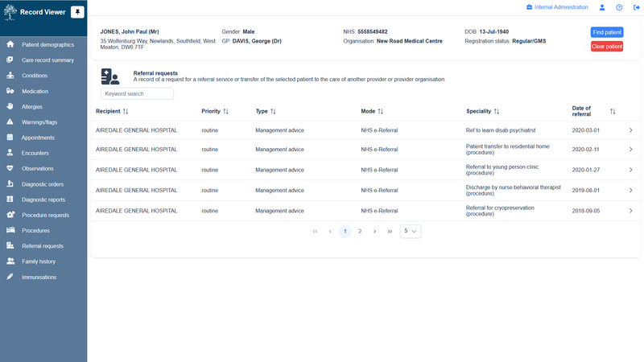Sort table by Priority column
The height and width of the screenshot is (362, 644).
click(226, 111)
